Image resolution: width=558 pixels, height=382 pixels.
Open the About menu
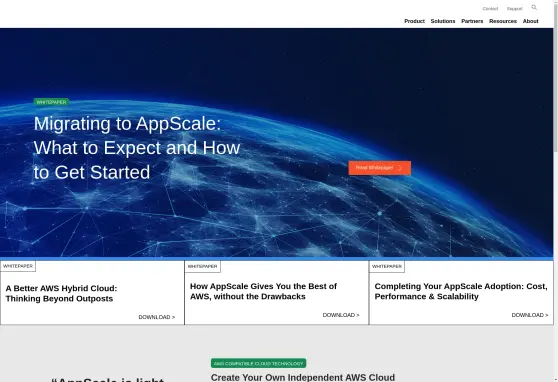(x=530, y=21)
